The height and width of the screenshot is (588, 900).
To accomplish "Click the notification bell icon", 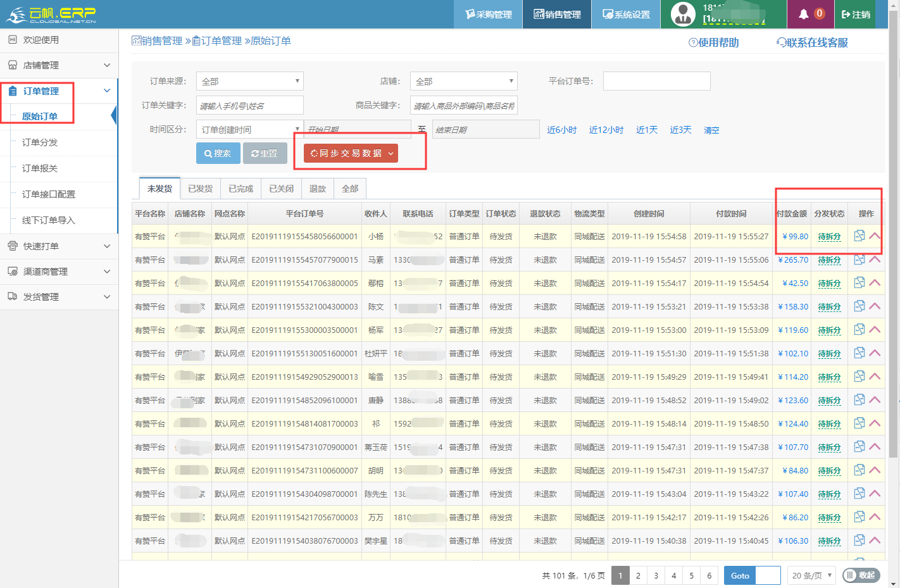I will [804, 14].
